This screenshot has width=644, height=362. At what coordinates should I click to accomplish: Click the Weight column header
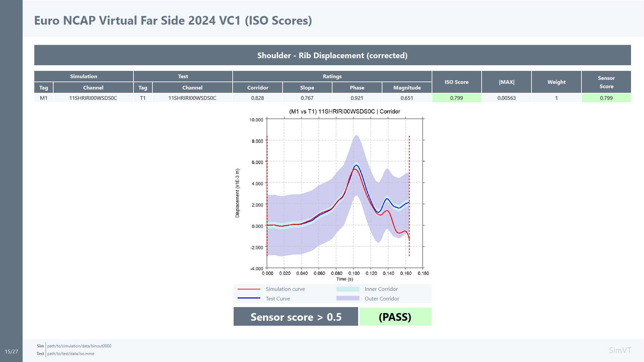(x=556, y=82)
